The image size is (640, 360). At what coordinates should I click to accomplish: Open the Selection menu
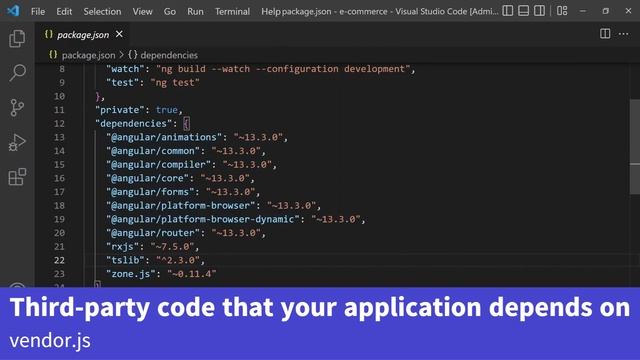coord(102,11)
